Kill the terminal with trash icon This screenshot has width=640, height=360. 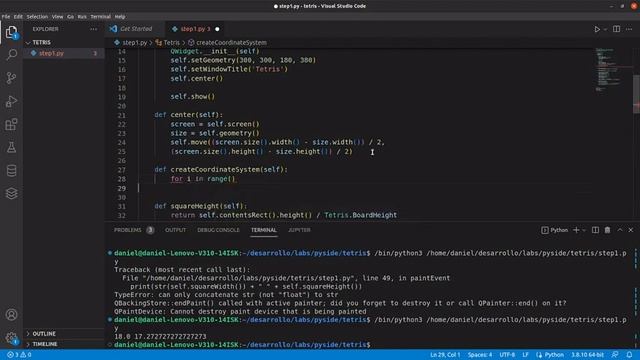(x=607, y=230)
